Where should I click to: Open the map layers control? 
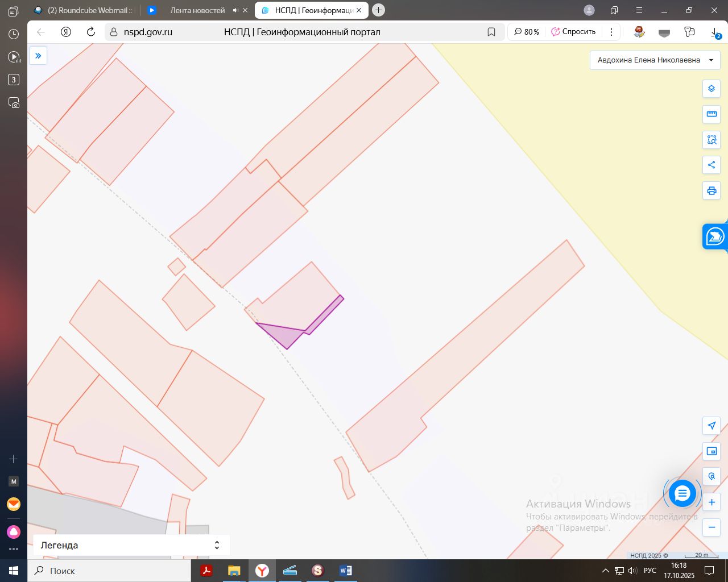coord(712,89)
